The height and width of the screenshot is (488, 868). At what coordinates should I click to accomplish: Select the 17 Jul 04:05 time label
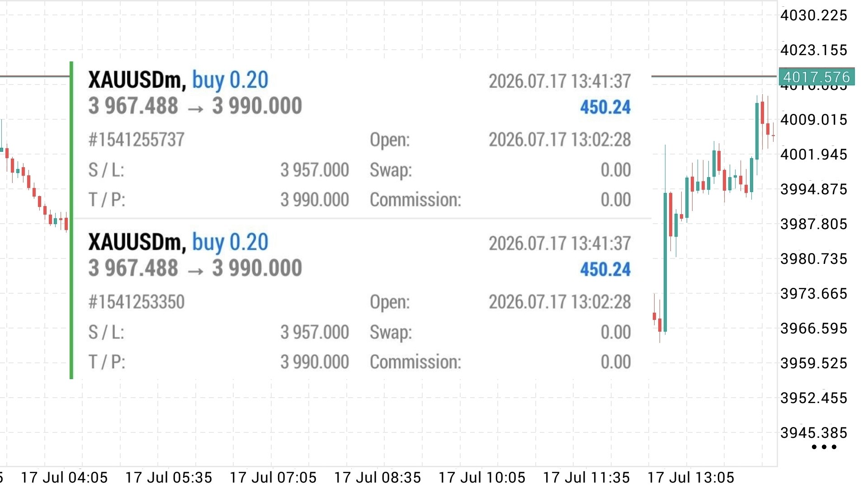(64, 478)
